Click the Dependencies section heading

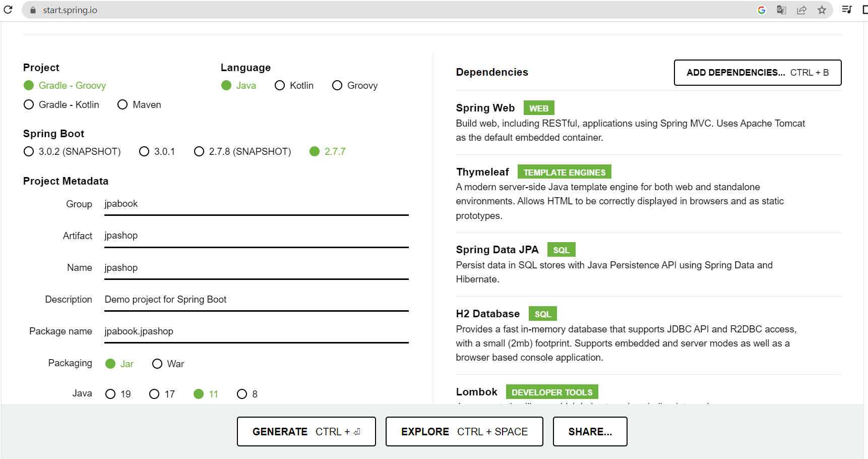(492, 72)
